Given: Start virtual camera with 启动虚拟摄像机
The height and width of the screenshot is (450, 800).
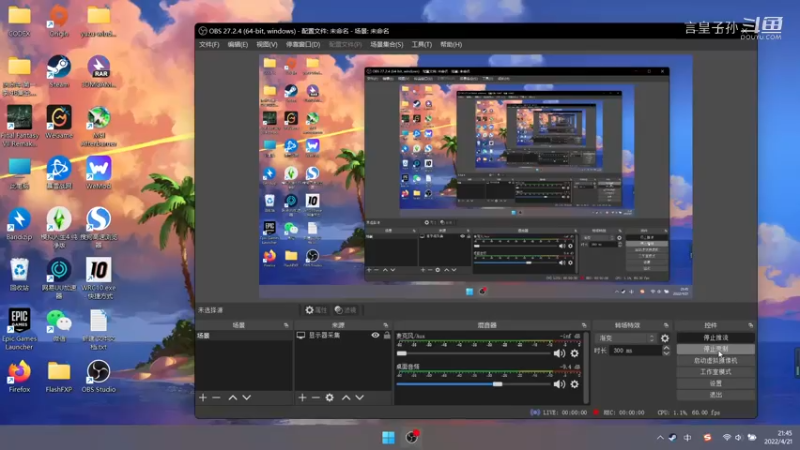Looking at the screenshot, I should 715,360.
